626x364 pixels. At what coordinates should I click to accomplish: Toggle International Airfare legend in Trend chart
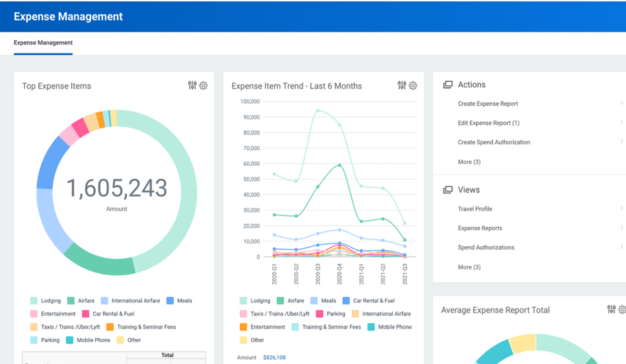click(381, 314)
